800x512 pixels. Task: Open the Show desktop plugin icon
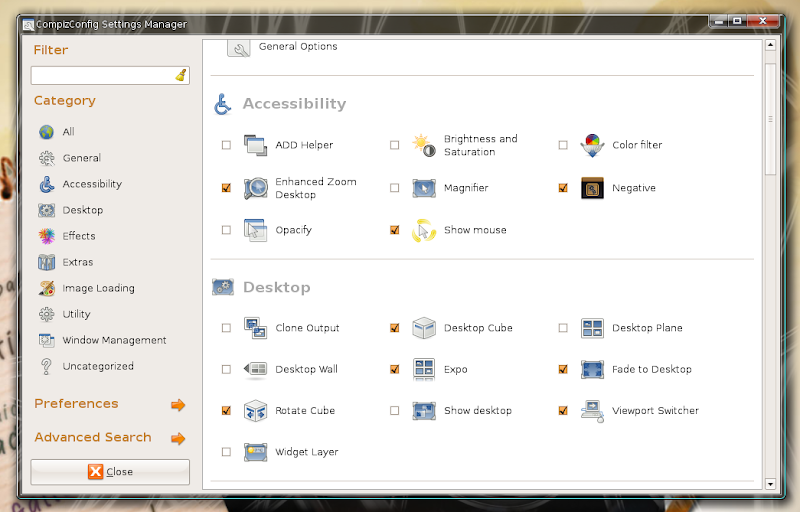423,411
